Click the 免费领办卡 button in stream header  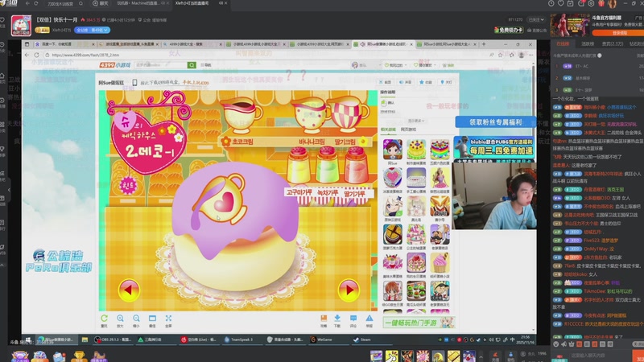point(509,30)
